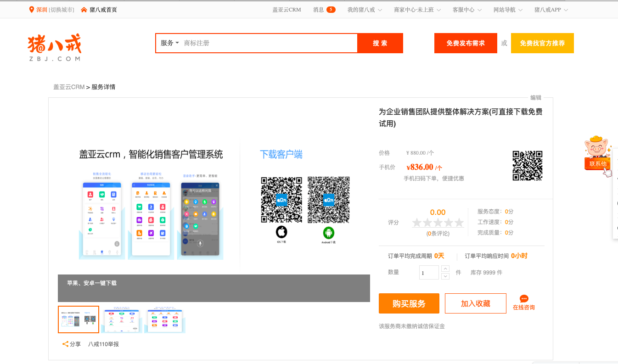Click 盖亚云CRM breadcrumb link

coord(69,87)
